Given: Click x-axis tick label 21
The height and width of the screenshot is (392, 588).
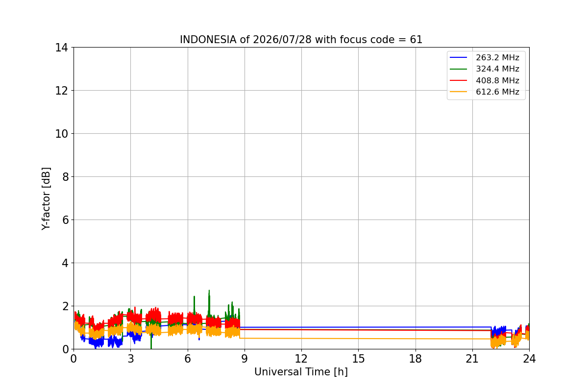Looking at the screenshot, I should (x=472, y=358).
